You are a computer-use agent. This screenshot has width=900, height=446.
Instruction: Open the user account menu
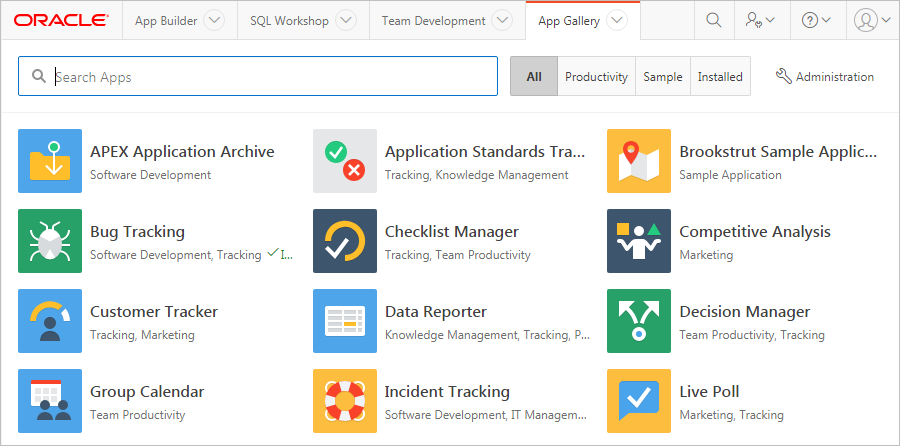pos(872,20)
